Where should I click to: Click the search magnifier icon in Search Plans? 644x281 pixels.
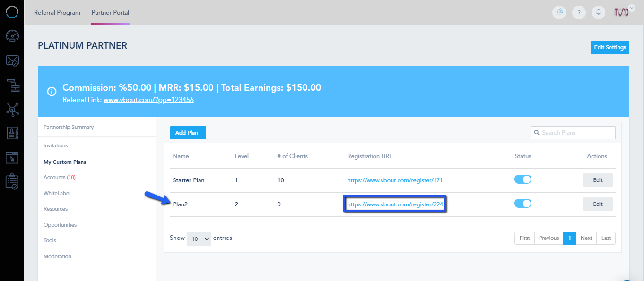tap(537, 133)
